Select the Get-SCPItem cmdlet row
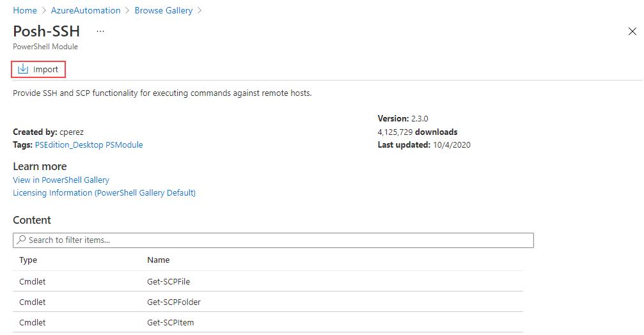Screen dimensions: 644x335 pos(268,323)
